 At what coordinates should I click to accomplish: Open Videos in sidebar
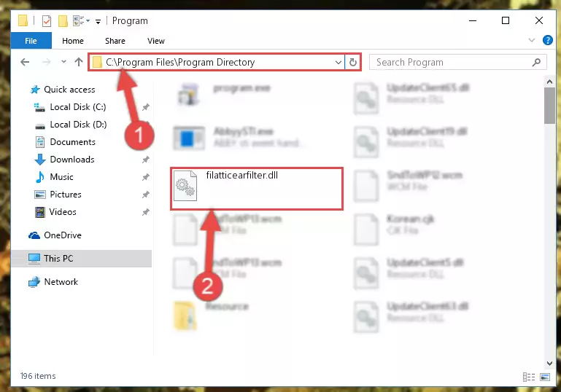point(63,212)
